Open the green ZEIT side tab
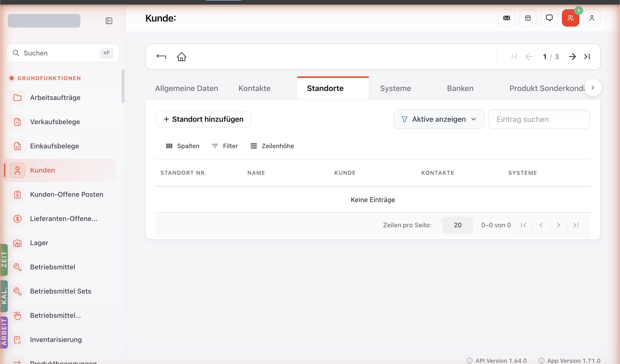 pyautogui.click(x=4, y=259)
